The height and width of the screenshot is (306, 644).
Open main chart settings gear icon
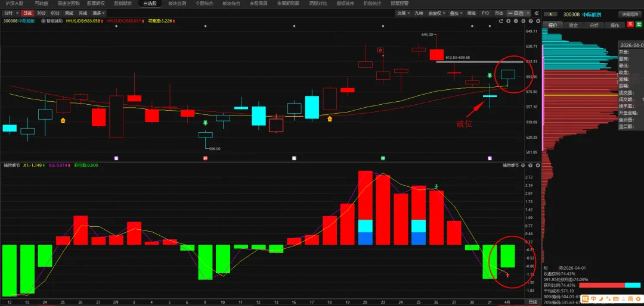click(x=524, y=21)
